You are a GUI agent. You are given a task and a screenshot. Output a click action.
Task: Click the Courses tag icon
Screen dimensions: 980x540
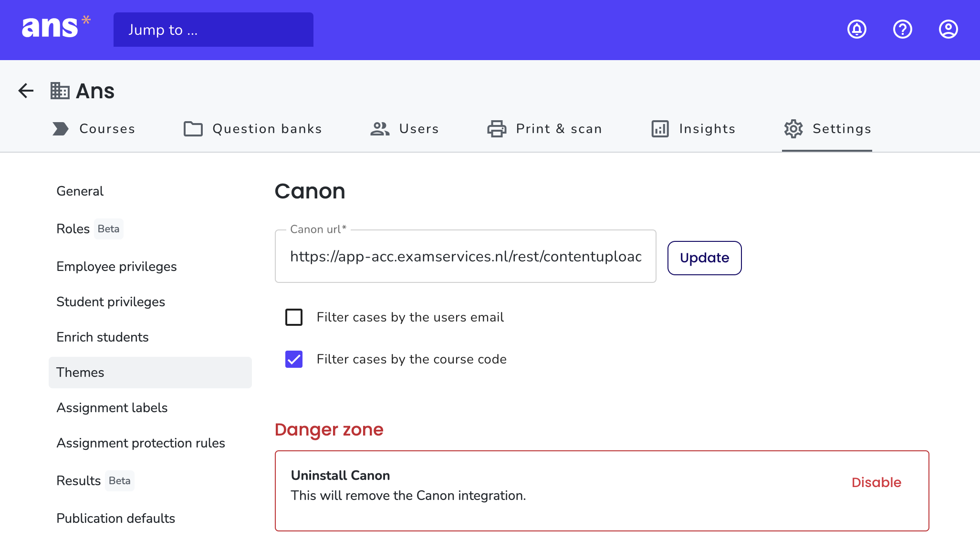point(61,129)
